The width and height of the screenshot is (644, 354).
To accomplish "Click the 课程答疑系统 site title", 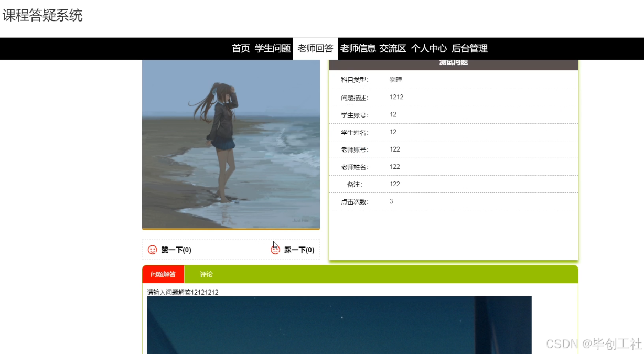I will coord(42,16).
